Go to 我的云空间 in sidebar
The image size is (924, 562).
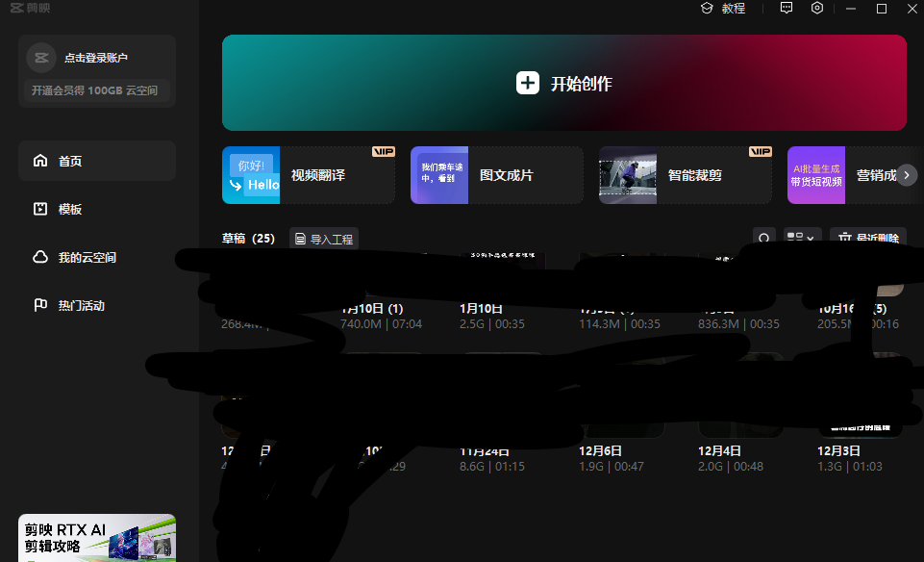[97, 257]
